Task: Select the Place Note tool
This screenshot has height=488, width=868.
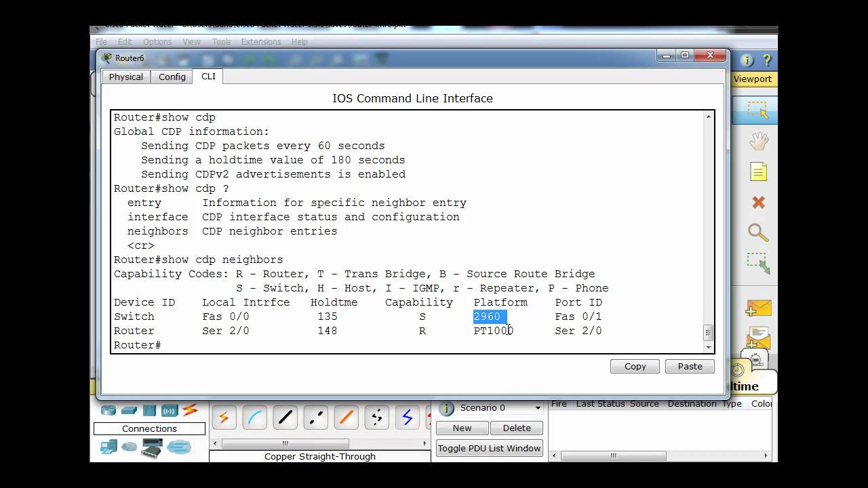Action: 758,172
